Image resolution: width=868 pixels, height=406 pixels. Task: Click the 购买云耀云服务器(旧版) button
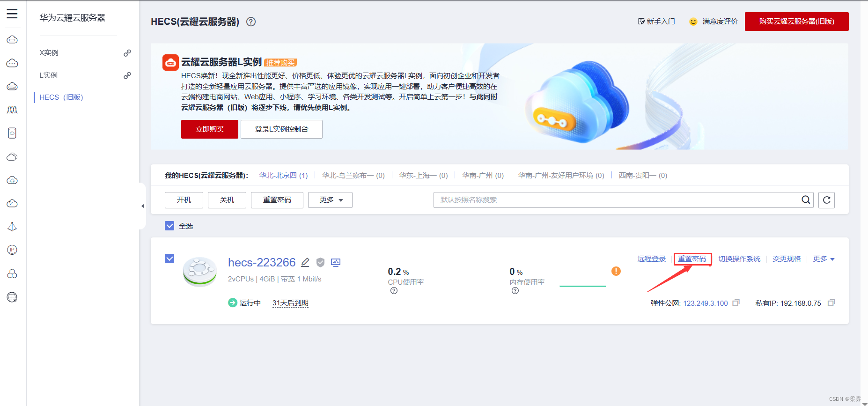click(x=797, y=22)
